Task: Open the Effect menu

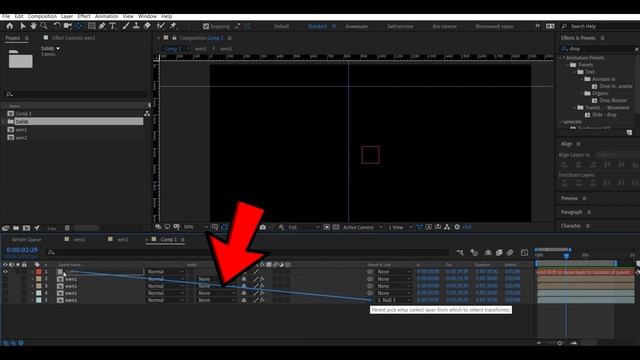Action: pyautogui.click(x=84, y=16)
